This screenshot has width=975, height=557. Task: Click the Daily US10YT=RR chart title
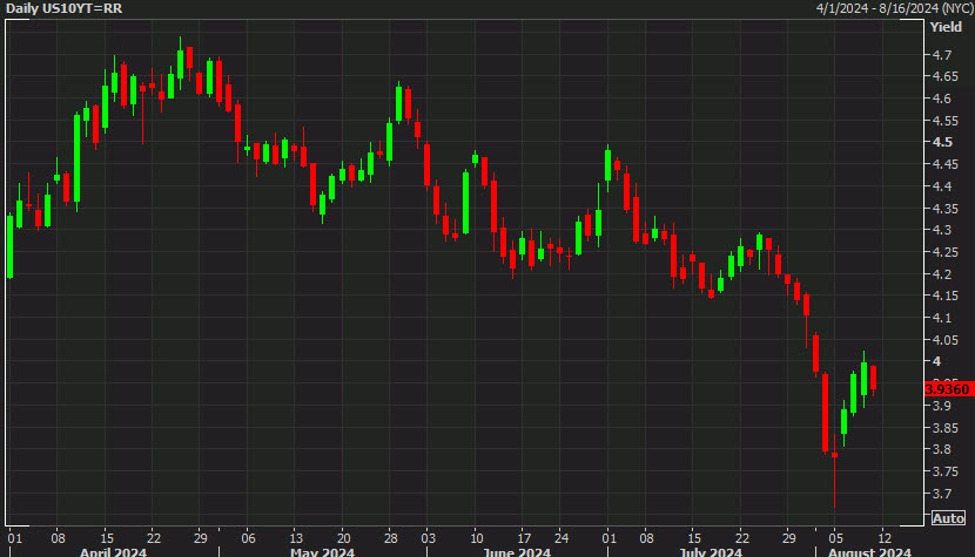(62, 8)
